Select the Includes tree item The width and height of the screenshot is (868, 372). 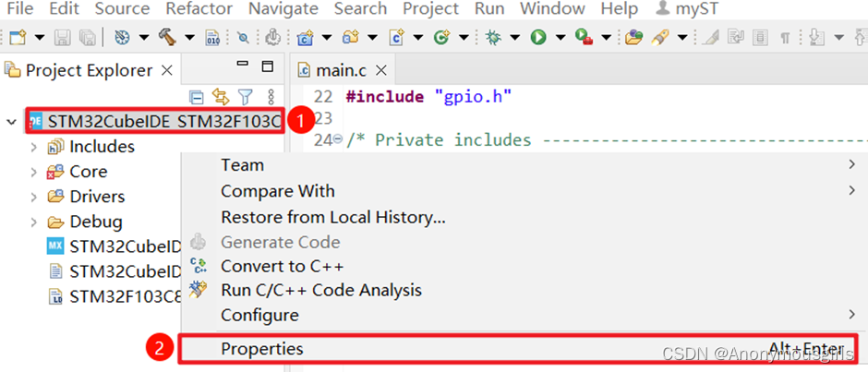click(90, 147)
